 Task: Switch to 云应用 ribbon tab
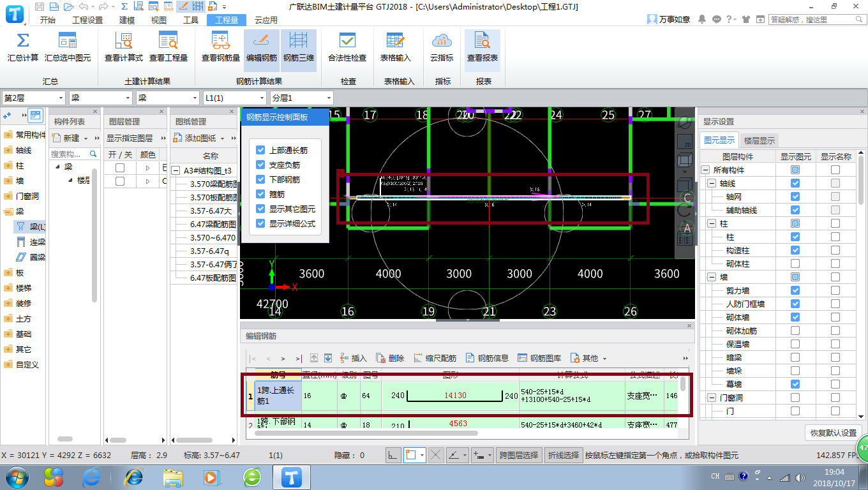[x=266, y=20]
